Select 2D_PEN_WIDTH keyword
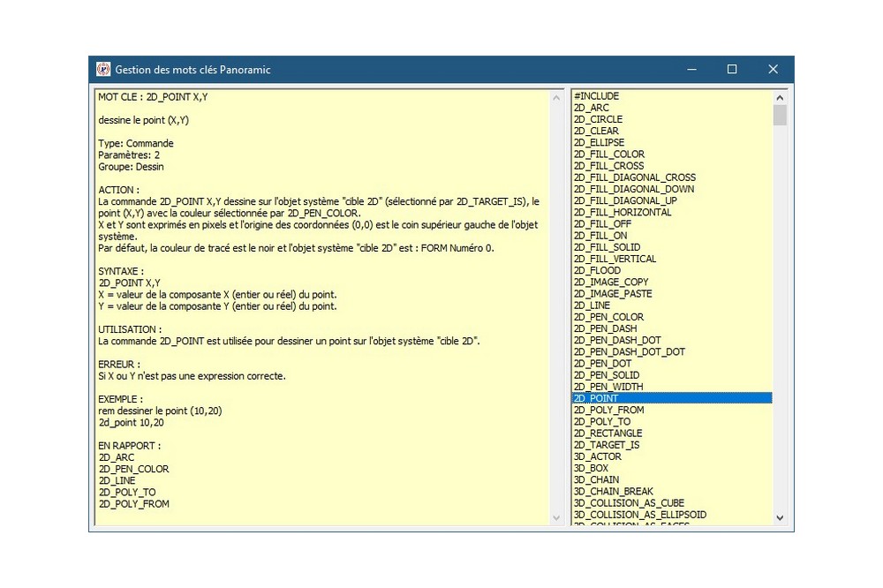The image size is (883, 588). pos(672,387)
